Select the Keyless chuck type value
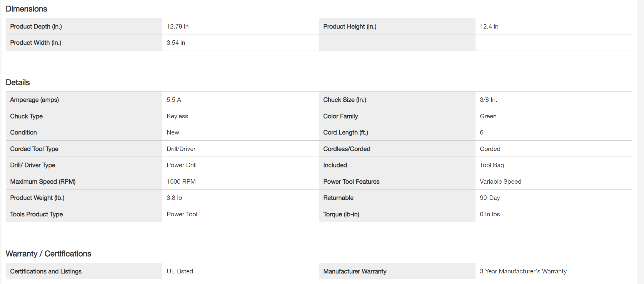644x284 pixels. click(177, 116)
